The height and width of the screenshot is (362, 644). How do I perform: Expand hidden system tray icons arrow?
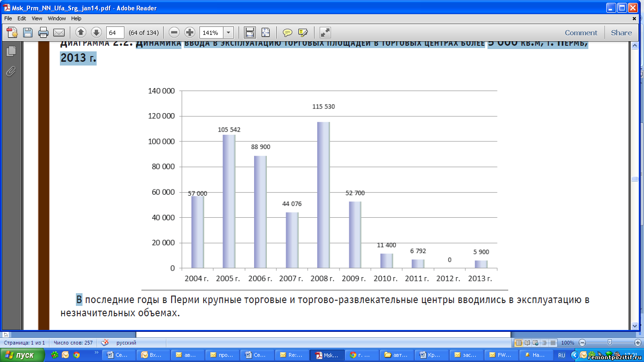[574, 355]
